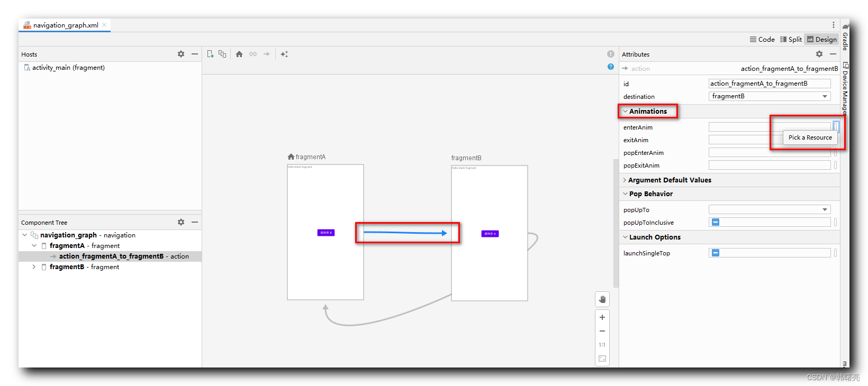Screen dimensions: 868x386
Task: Set start destination with home icon
Action: point(239,54)
